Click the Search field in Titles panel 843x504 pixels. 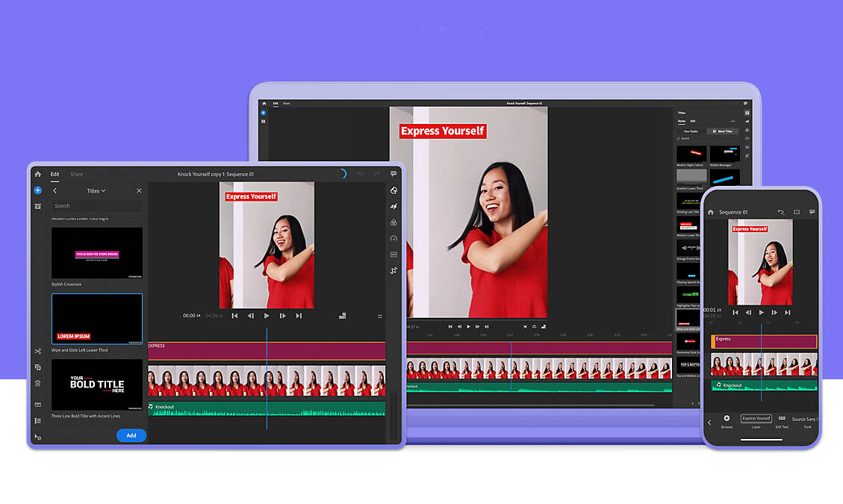pos(96,206)
